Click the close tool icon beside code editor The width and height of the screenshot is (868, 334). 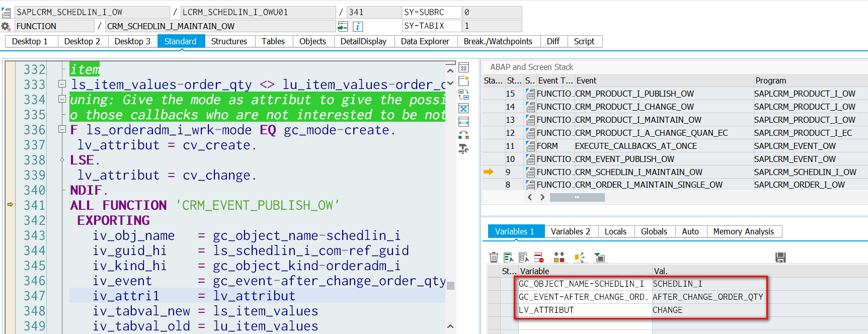(463, 68)
